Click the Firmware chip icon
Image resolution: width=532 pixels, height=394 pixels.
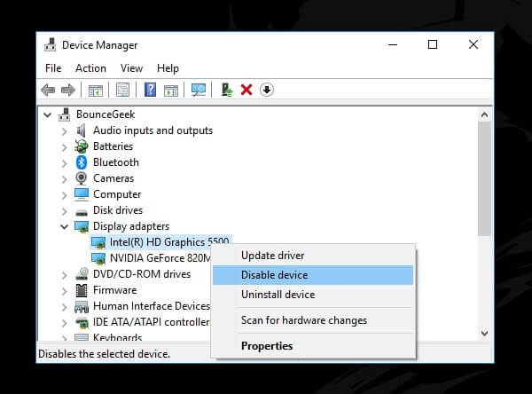click(82, 290)
